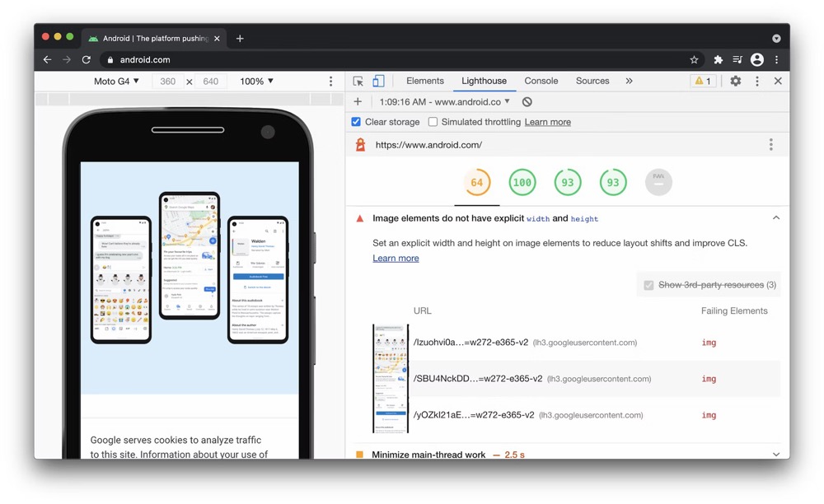The height and width of the screenshot is (504, 824).
Task: Collapse the image elements audit
Action: (776, 218)
